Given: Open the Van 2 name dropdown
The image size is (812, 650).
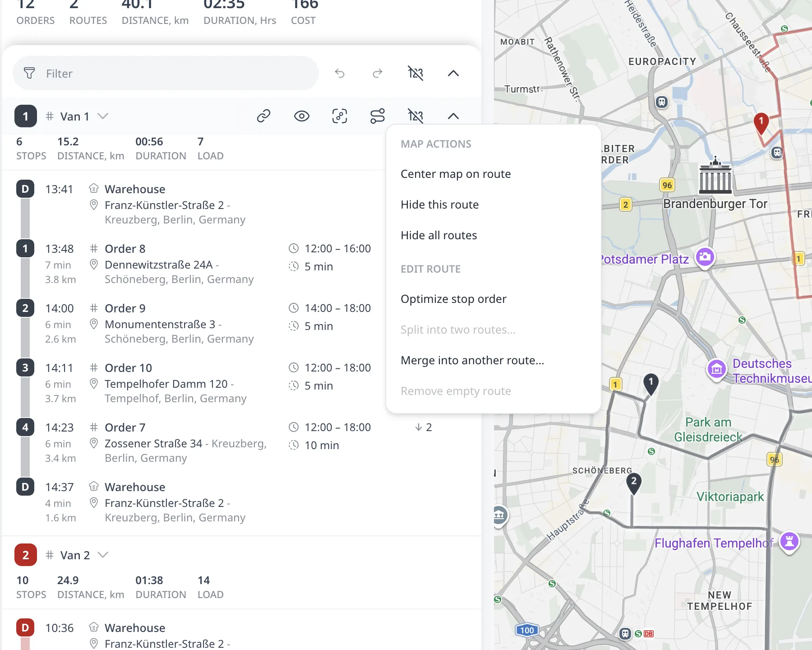Looking at the screenshot, I should point(103,555).
